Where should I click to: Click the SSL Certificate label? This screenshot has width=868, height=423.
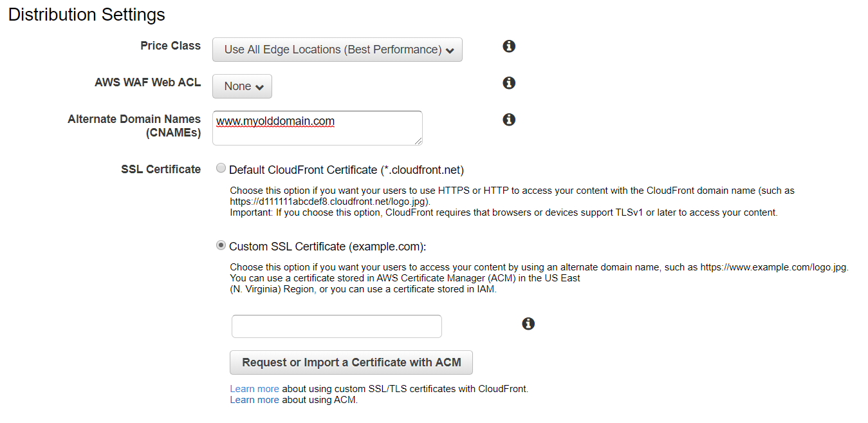pos(161,169)
